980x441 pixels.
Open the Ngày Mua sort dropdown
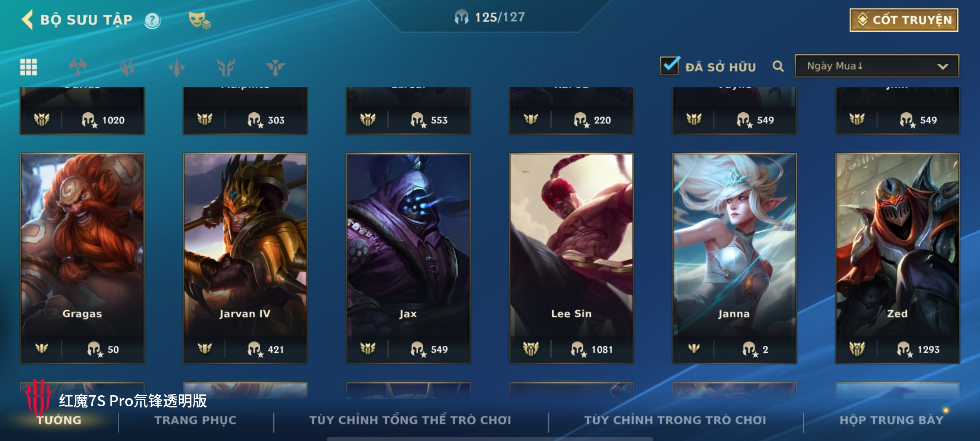877,66
